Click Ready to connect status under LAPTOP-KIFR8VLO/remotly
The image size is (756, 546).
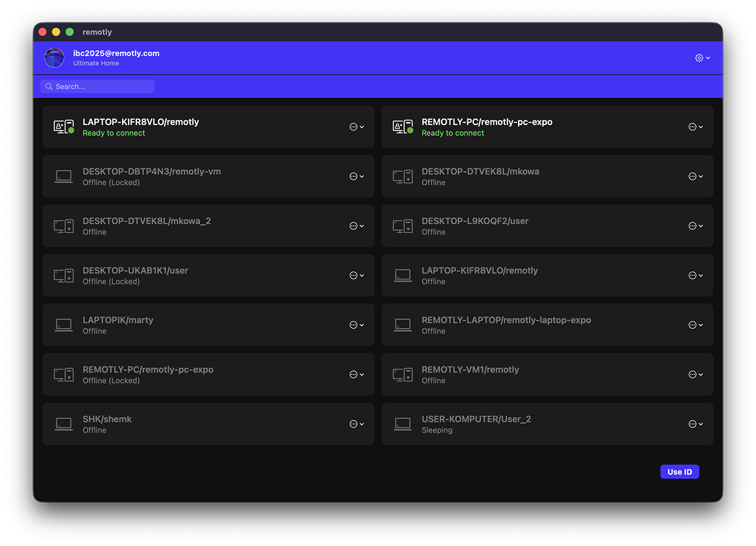click(x=114, y=133)
